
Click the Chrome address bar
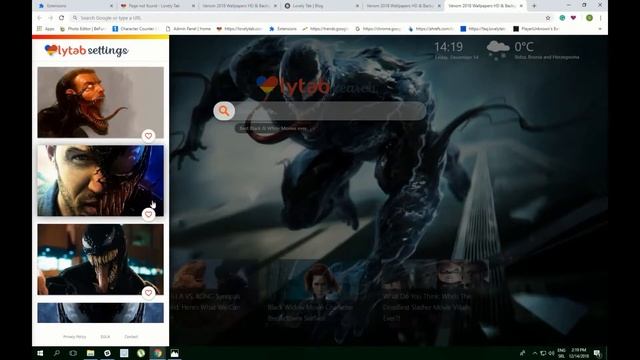click(306, 18)
